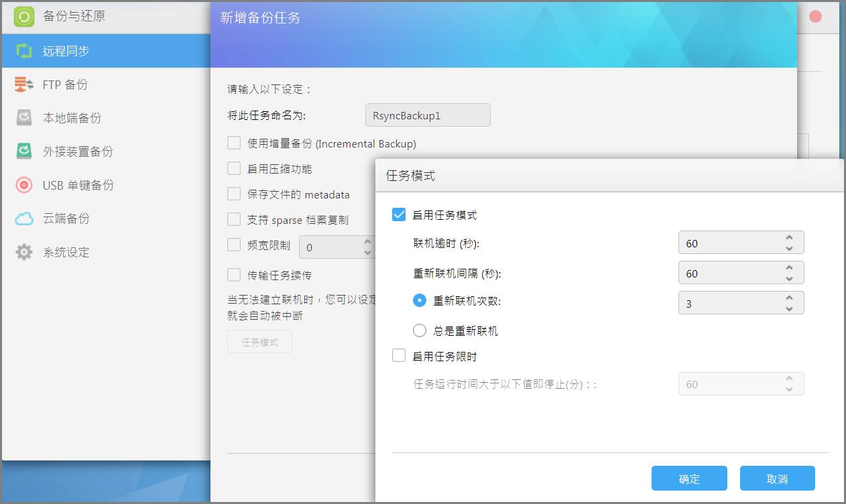846x504 pixels.
Task: Click the 任务模式 dialog title
Action: click(x=411, y=176)
